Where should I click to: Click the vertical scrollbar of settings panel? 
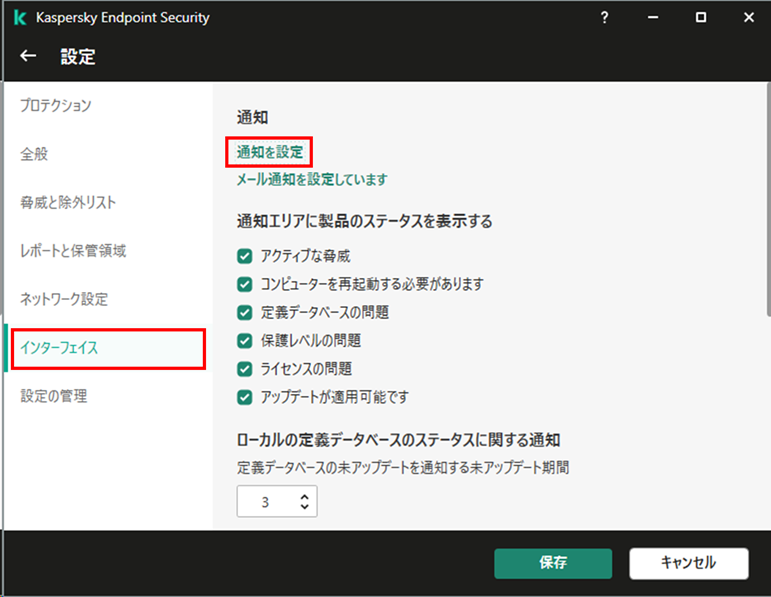pyautogui.click(x=768, y=199)
